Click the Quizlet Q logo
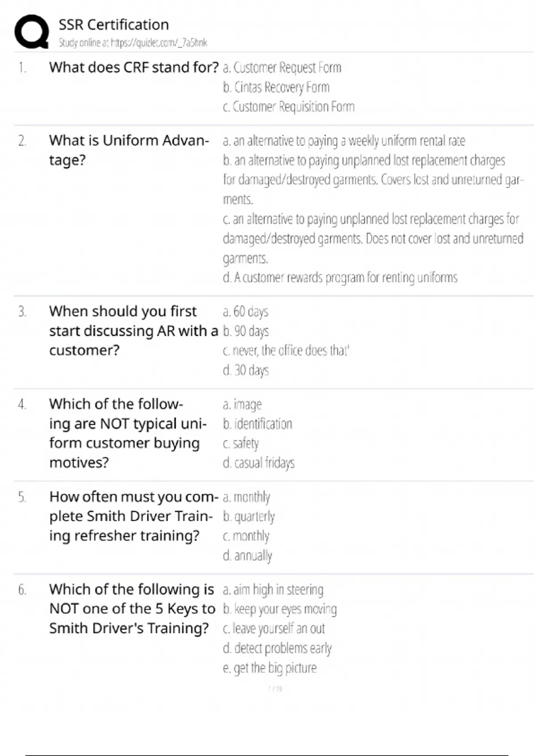This screenshot has height=756, width=534. 32,32
